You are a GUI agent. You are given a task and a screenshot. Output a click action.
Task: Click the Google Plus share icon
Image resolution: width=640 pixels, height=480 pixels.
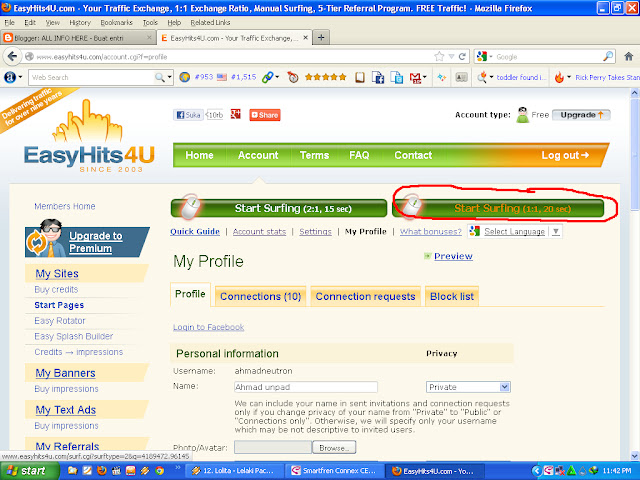pyautogui.click(x=236, y=115)
